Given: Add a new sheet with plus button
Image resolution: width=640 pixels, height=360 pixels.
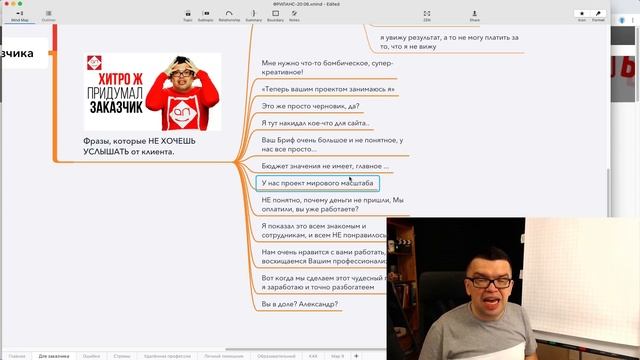Looking at the screenshot, I should [356, 356].
